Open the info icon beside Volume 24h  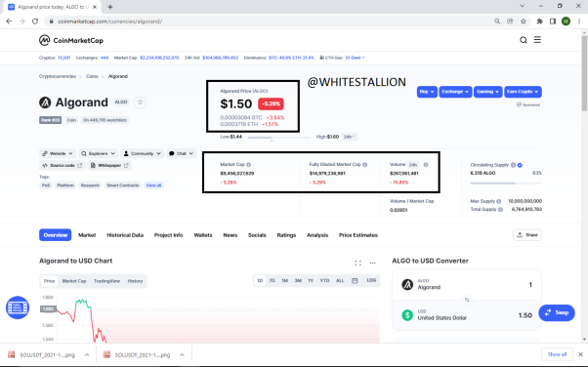click(426, 165)
